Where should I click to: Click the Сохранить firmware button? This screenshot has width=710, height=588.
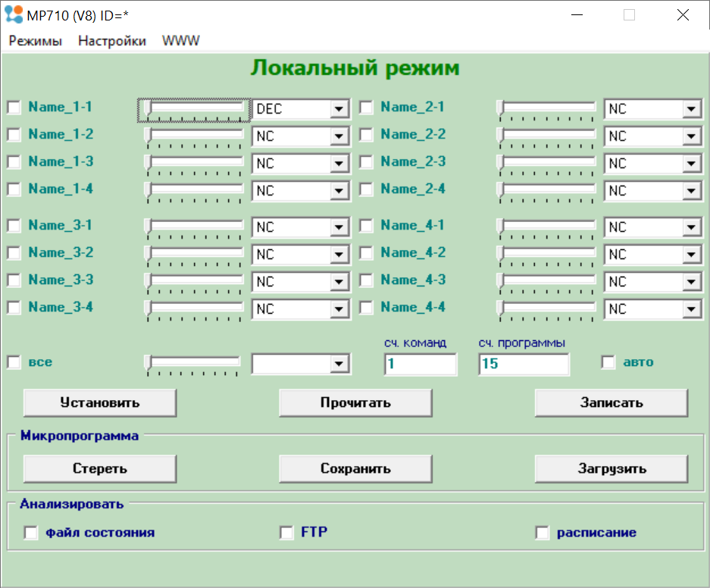[x=355, y=468]
